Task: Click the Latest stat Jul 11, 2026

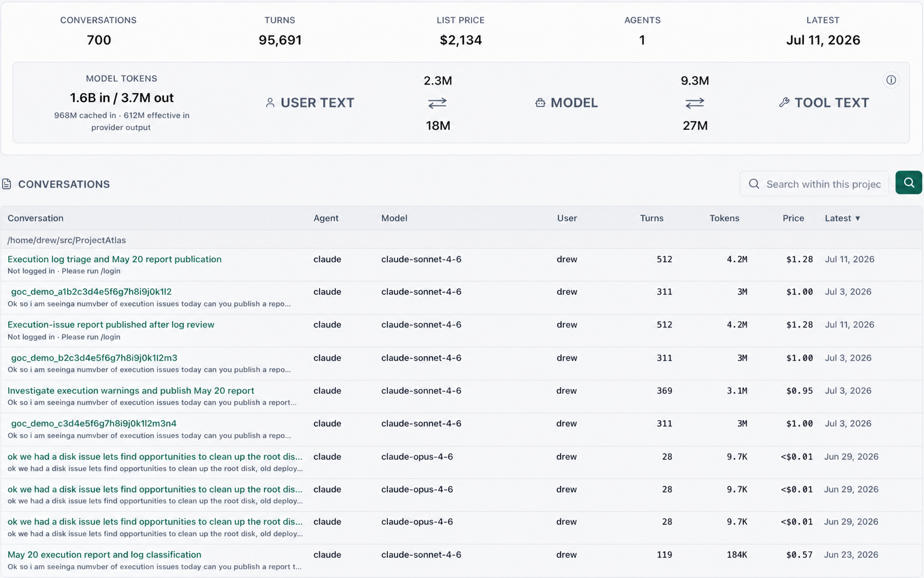Action: [823, 40]
